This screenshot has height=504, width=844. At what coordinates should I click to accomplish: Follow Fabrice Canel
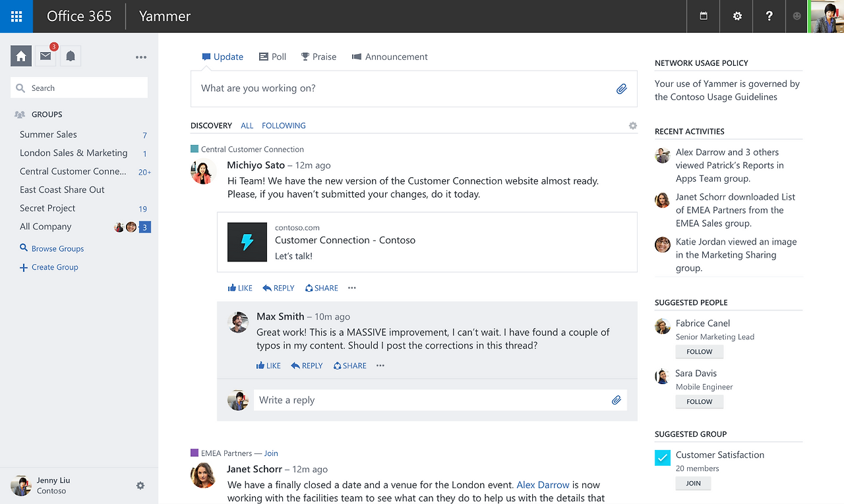pyautogui.click(x=699, y=351)
